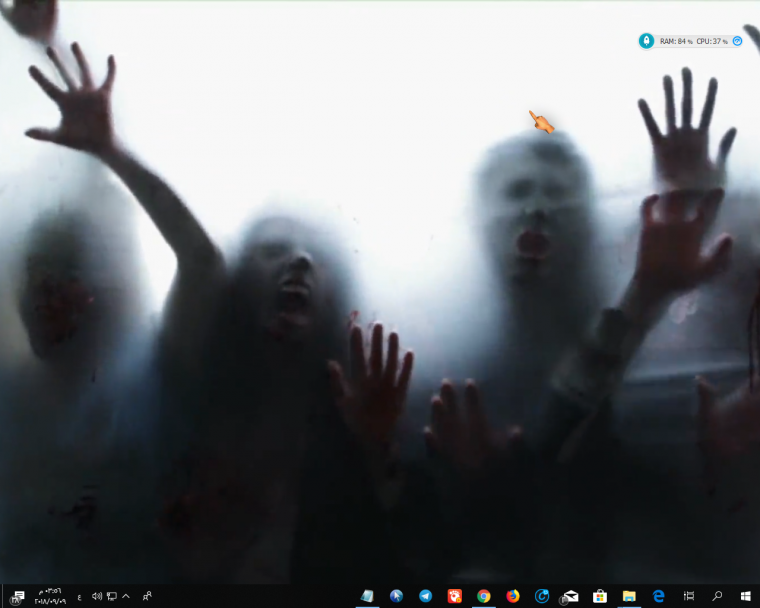Screen dimensions: 760x608
Task: Open the Microsoft Store taskbar icon
Action: coord(600,596)
